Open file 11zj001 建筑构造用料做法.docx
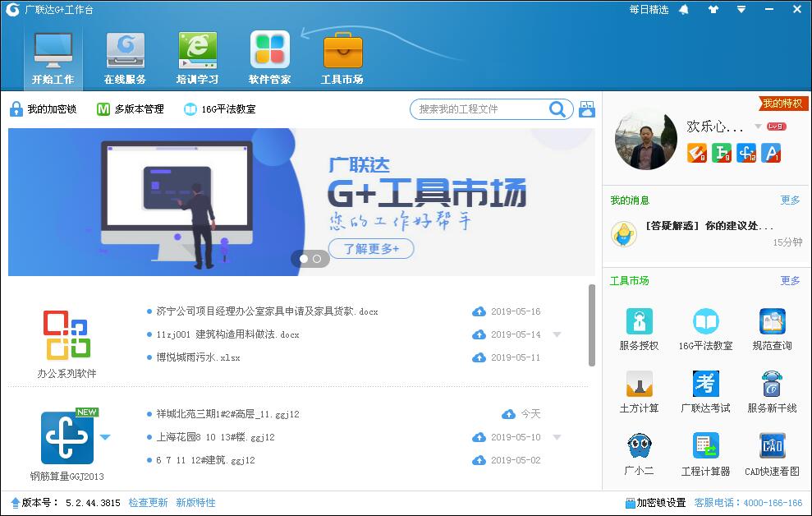Viewport: 812px width, 516px height. coord(228,334)
